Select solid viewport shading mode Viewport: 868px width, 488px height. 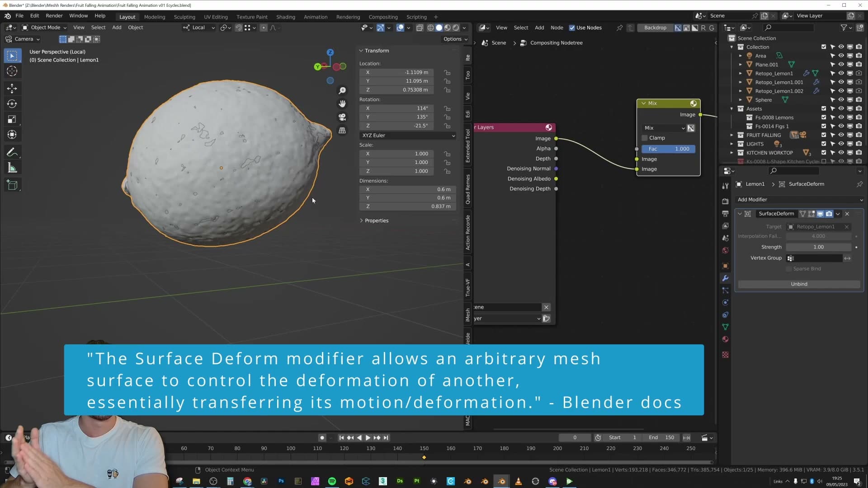(x=439, y=28)
